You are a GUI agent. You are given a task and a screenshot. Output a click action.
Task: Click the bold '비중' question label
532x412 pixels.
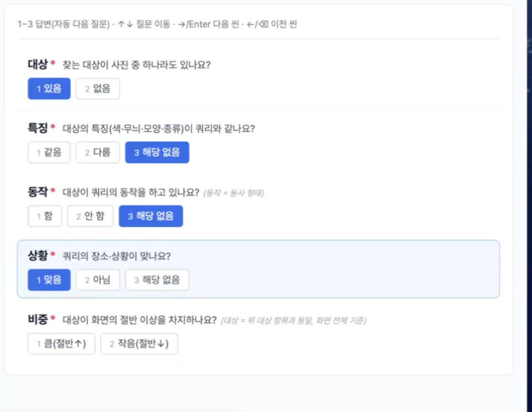tap(38, 319)
